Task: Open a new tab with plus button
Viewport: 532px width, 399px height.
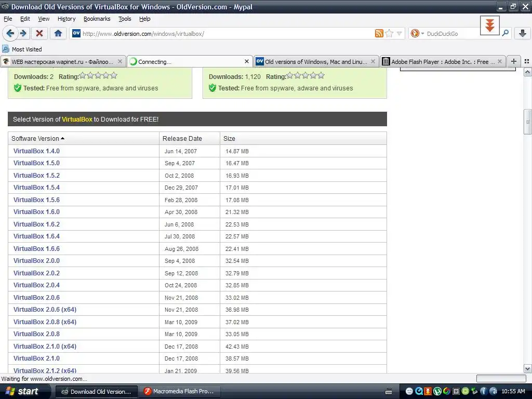Action: tap(514, 61)
